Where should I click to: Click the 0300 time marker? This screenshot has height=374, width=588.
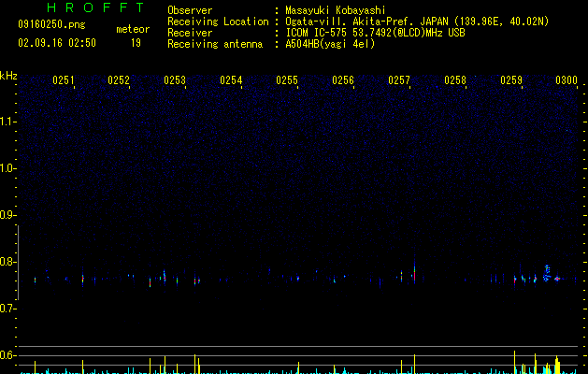(x=566, y=80)
